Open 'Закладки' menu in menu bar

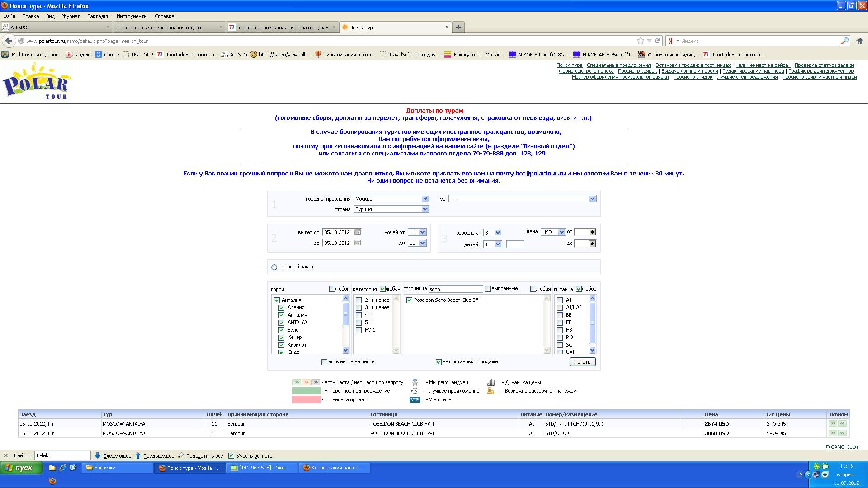click(98, 16)
